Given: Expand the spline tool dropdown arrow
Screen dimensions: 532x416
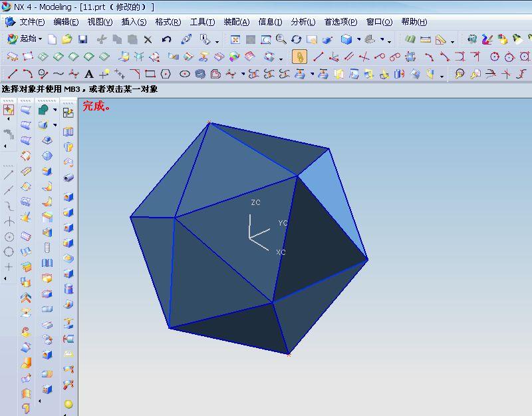Looking at the screenshot, I should point(243,74).
